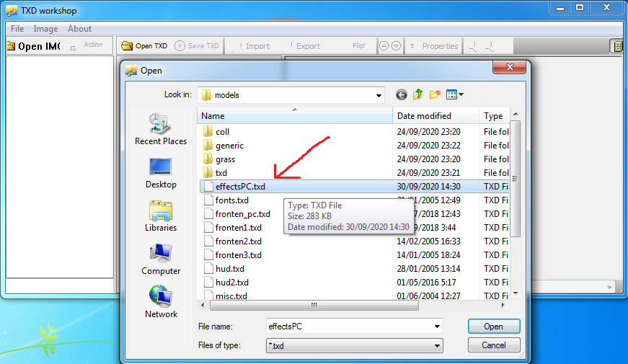628x364 pixels.
Task: Minimize the TXD workshop window
Action: 560,7
